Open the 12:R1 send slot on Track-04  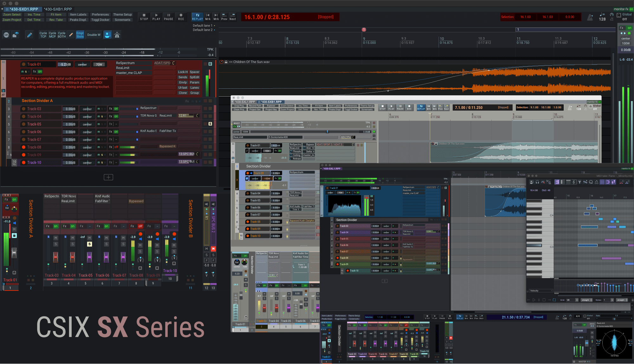189,116
